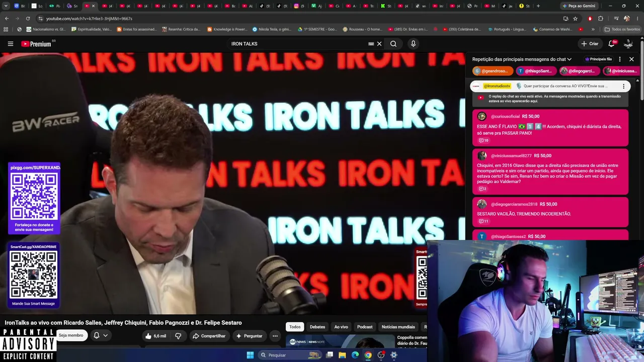Click the @Ironstudiostv pinned author name
This screenshot has width=644, height=362.
pos(497,86)
